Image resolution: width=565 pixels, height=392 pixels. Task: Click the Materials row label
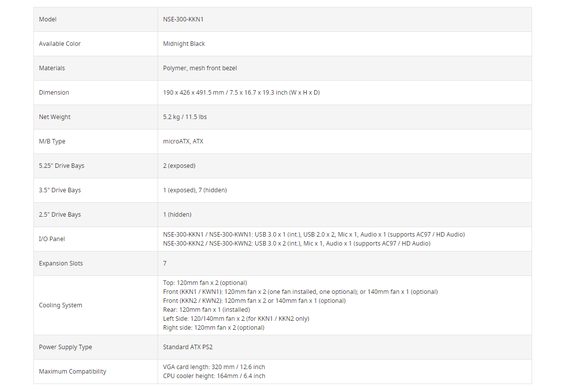click(x=52, y=68)
